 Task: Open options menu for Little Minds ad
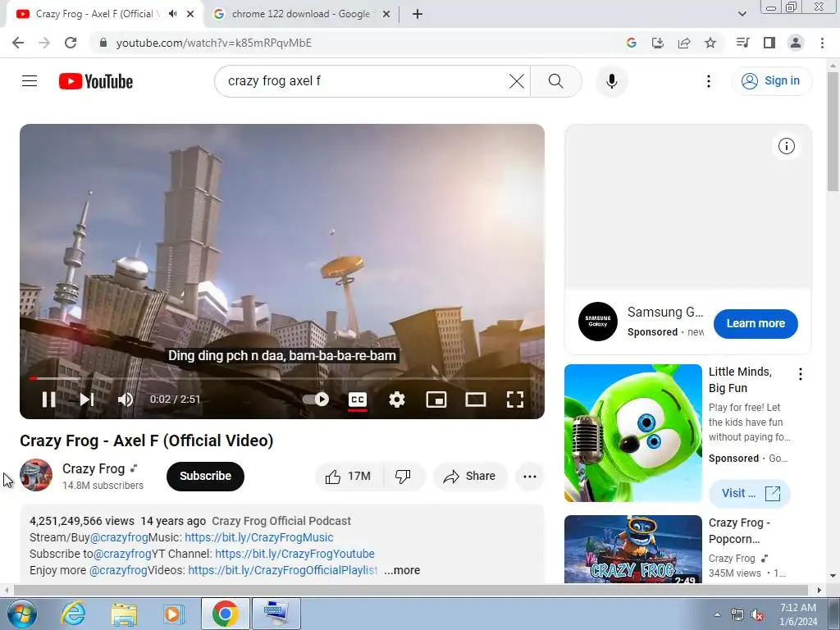tap(801, 374)
